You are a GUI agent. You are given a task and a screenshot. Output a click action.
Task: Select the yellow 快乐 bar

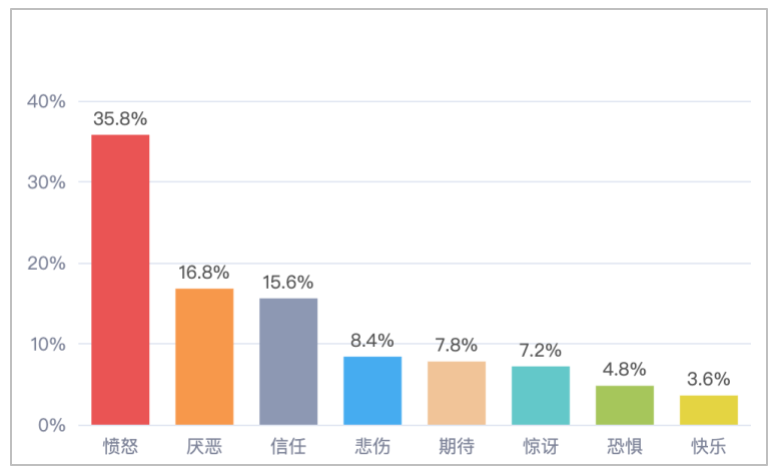click(709, 410)
